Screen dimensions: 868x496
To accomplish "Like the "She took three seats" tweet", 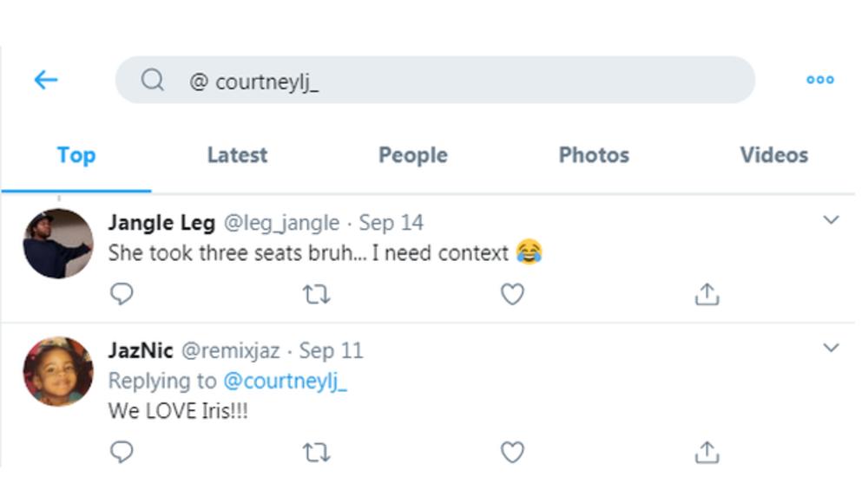I will click(512, 295).
